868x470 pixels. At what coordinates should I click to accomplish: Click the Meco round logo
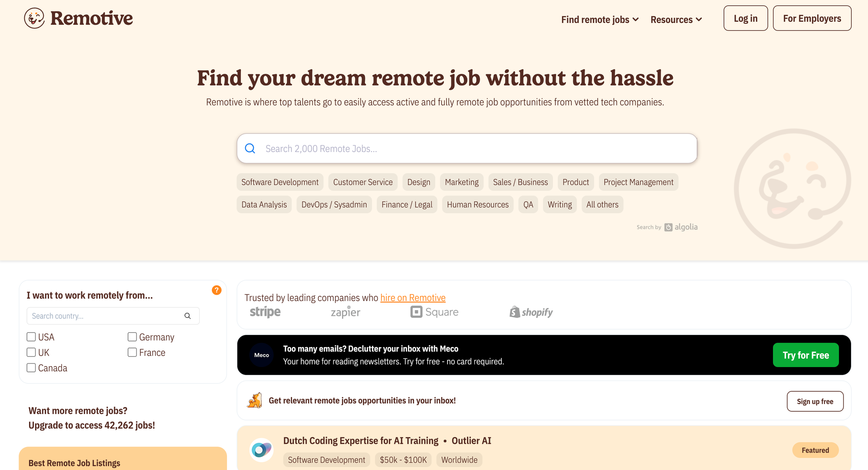coord(262,355)
